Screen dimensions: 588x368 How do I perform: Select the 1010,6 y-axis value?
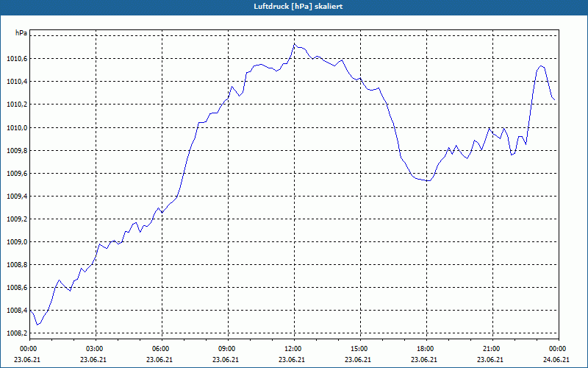[17, 59]
